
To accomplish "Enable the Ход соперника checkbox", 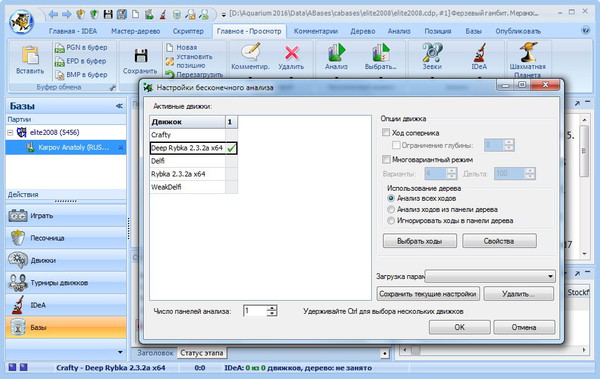I will tap(386, 132).
